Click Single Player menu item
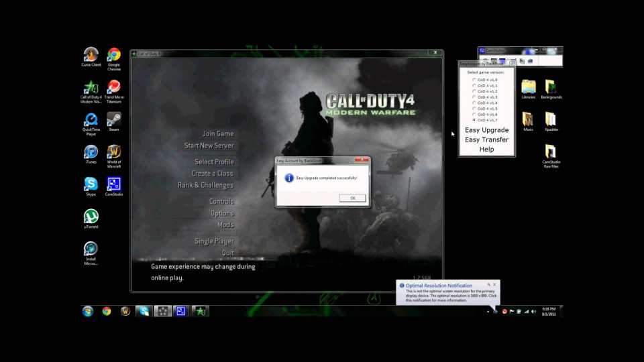Image resolution: width=644 pixels, height=362 pixels. (215, 241)
